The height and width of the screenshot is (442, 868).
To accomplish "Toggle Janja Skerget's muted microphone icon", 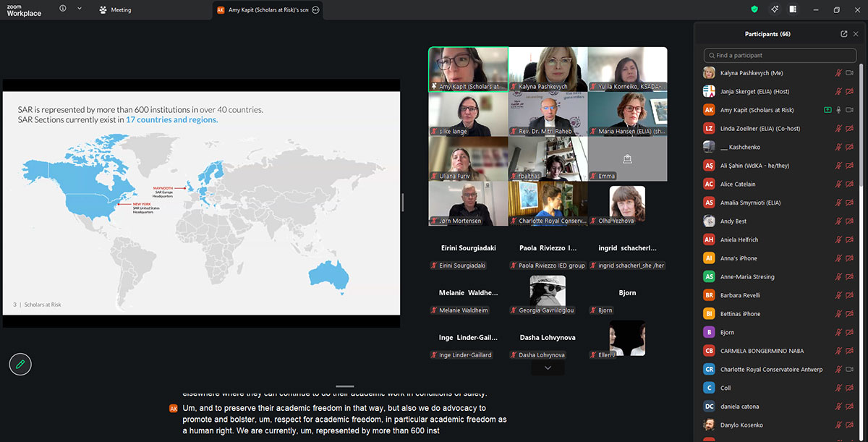I will (838, 92).
